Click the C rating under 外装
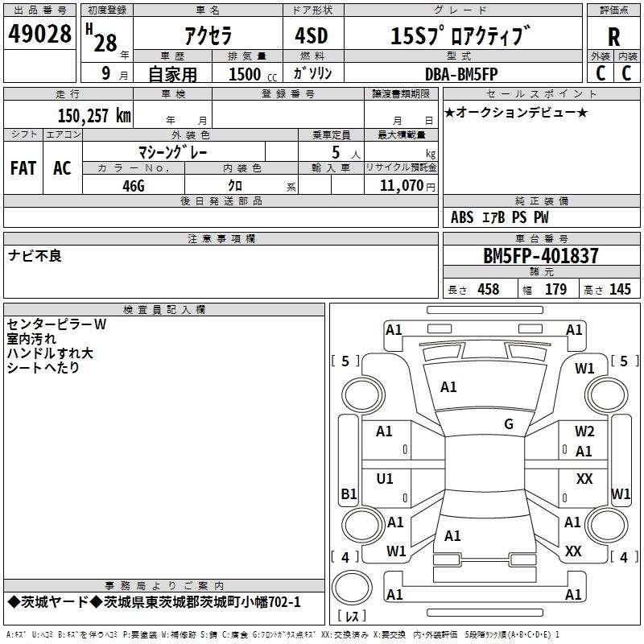644x644 pixels. pos(601,73)
